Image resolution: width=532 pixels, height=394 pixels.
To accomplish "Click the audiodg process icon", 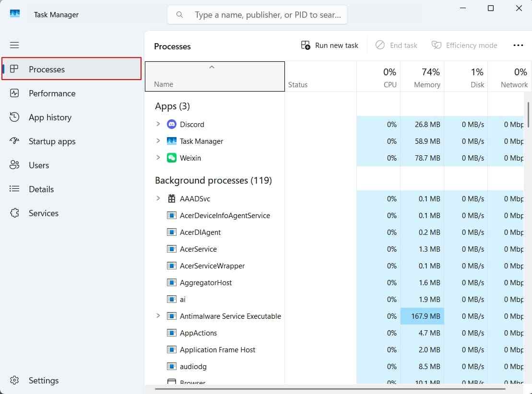I will coord(172,366).
